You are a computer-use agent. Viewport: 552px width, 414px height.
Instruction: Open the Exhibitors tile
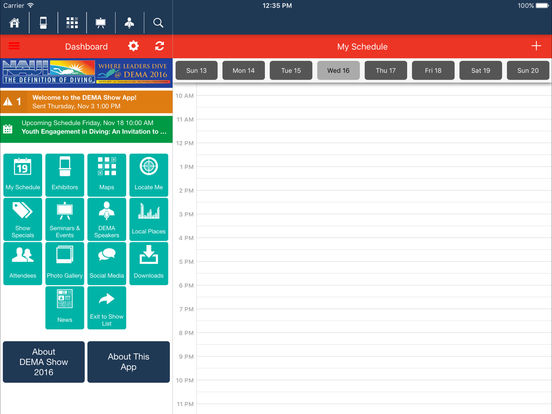click(65, 175)
